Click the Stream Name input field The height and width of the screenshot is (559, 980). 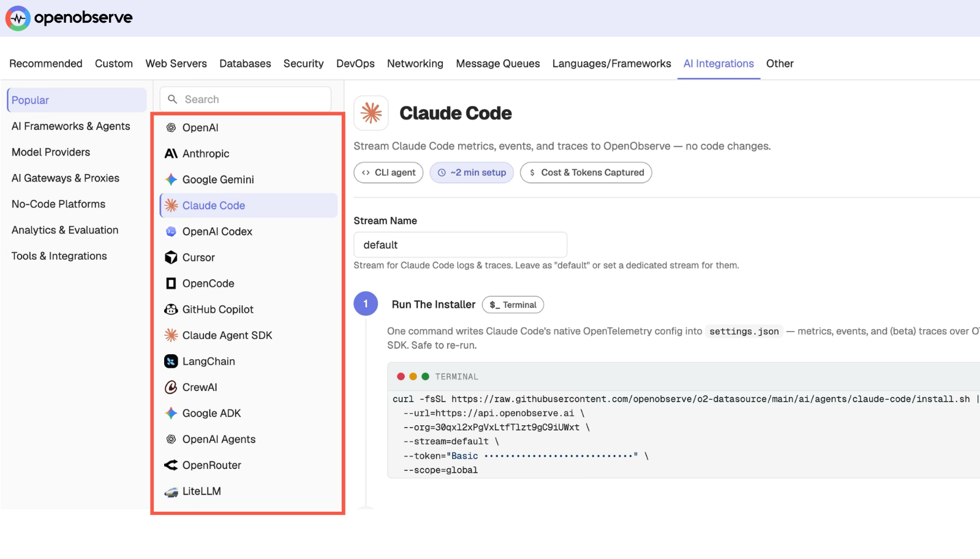point(461,245)
